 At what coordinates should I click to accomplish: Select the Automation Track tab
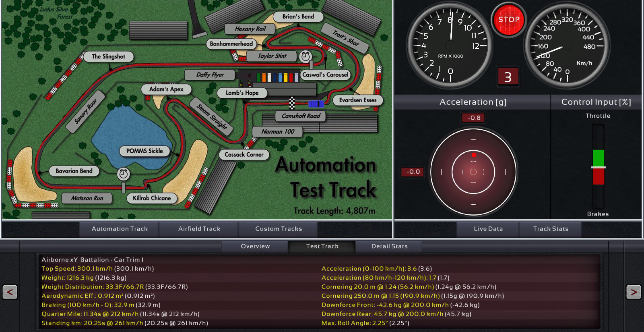pos(120,229)
